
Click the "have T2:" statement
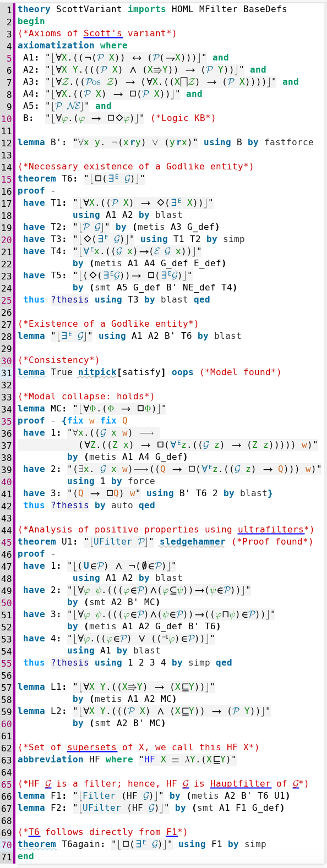pos(45,227)
